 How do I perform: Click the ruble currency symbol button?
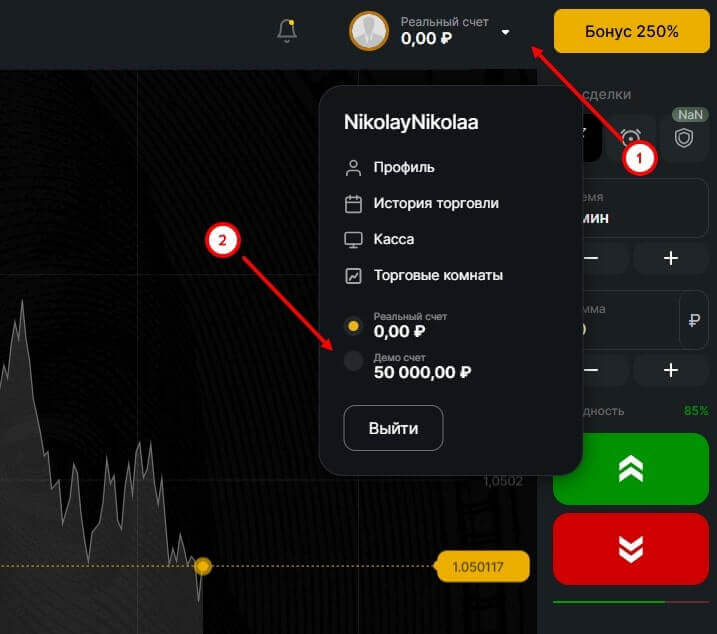(694, 321)
